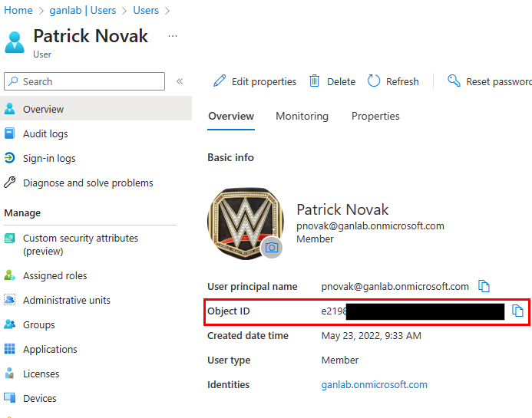Collapse the sidebar with double chevron
Image resolution: width=532 pixels, height=418 pixels.
pos(180,81)
